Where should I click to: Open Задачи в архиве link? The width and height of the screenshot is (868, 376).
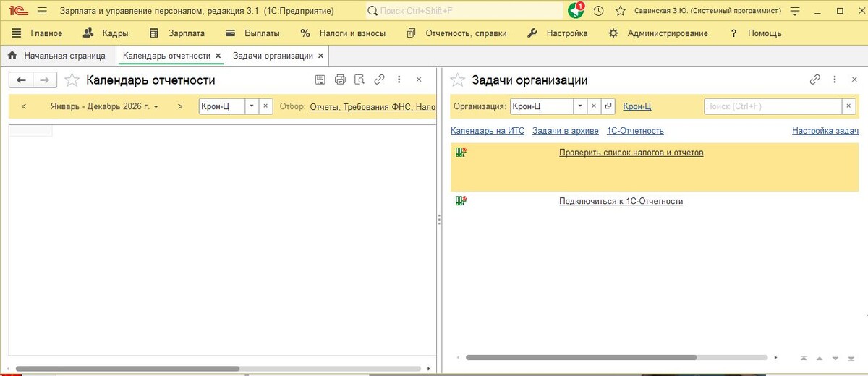click(566, 131)
